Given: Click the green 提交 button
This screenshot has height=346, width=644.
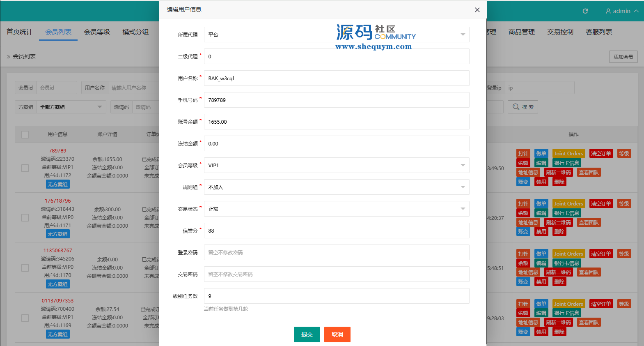Looking at the screenshot, I should [x=307, y=334].
